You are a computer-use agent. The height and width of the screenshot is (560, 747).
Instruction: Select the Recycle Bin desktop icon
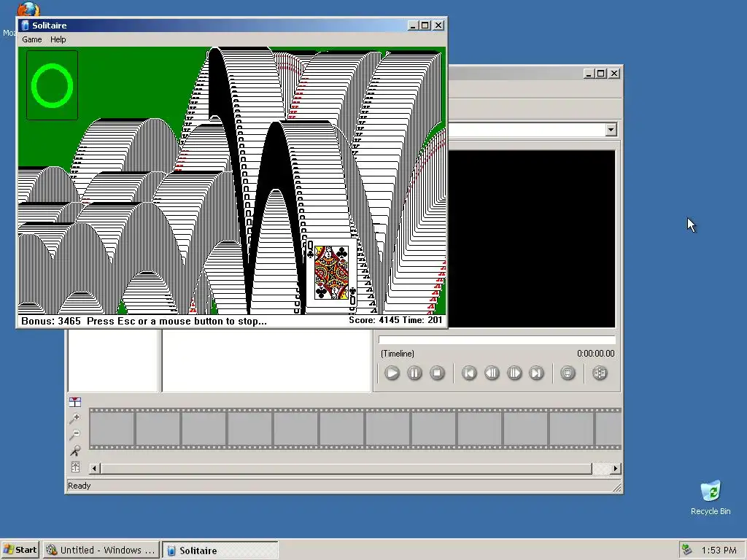tap(711, 497)
